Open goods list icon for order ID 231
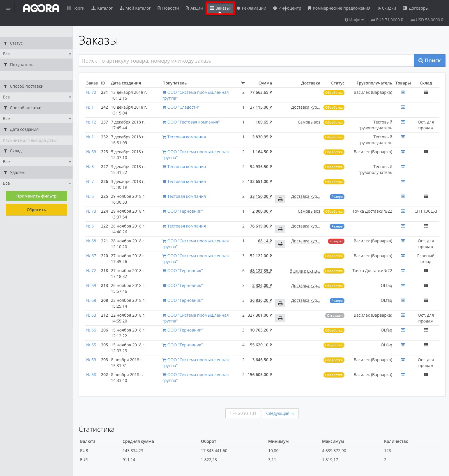The width and height of the screenshot is (449, 476). (403, 92)
